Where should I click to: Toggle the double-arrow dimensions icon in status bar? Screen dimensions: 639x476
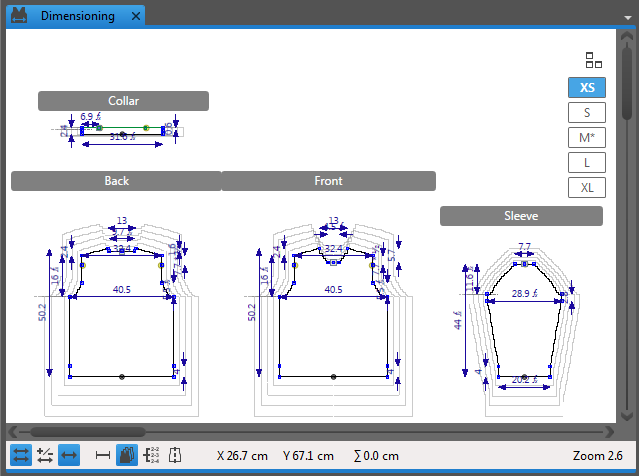click(19, 456)
